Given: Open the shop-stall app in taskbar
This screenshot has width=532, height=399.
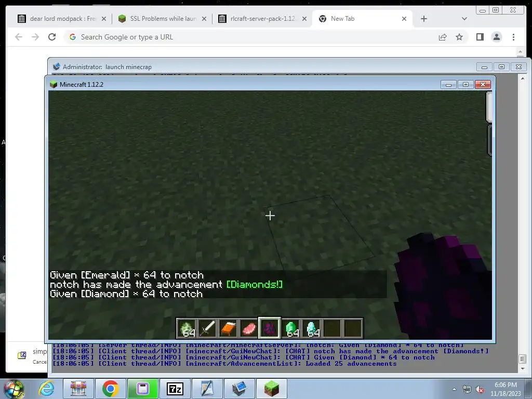Looking at the screenshot, I should [x=78, y=389].
